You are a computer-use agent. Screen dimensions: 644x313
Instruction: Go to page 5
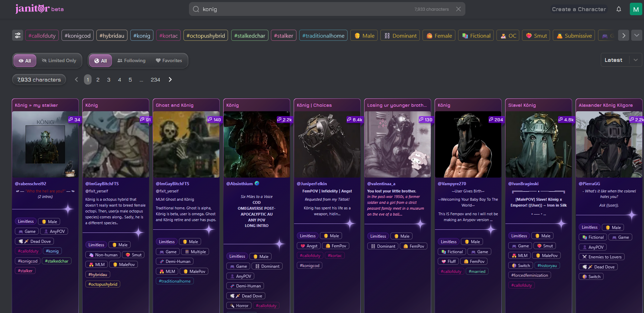pyautogui.click(x=130, y=80)
